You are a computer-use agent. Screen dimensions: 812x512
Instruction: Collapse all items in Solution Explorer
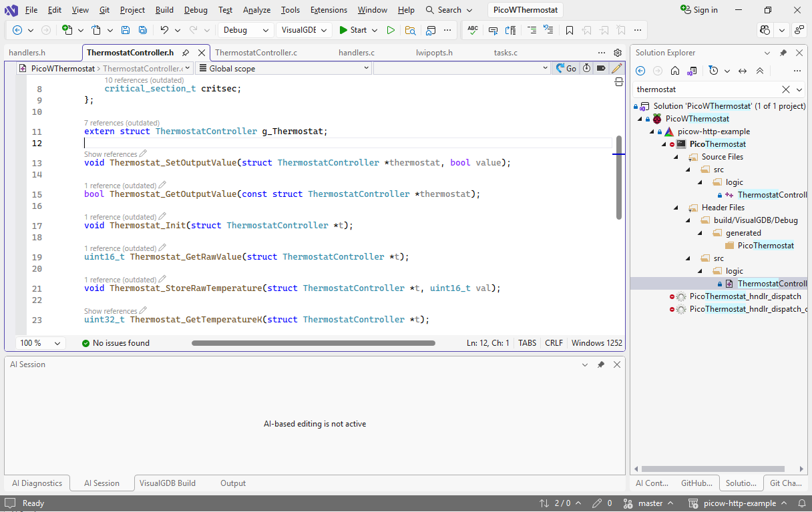tap(760, 71)
